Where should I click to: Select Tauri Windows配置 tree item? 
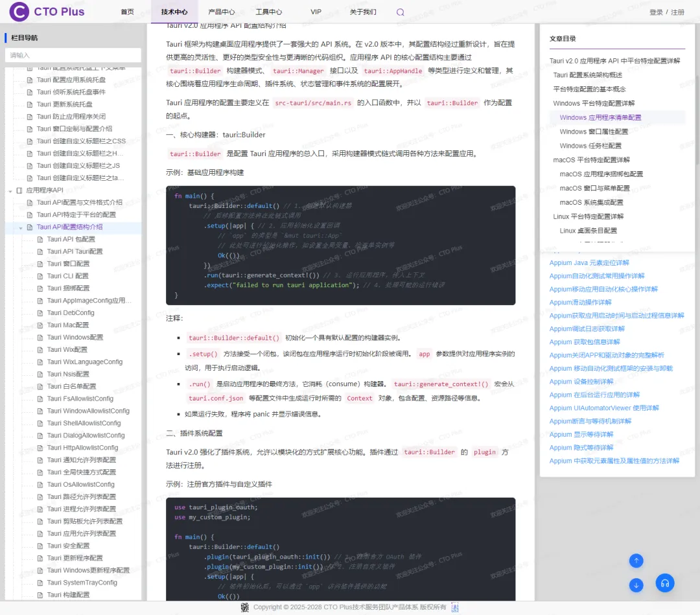point(75,338)
